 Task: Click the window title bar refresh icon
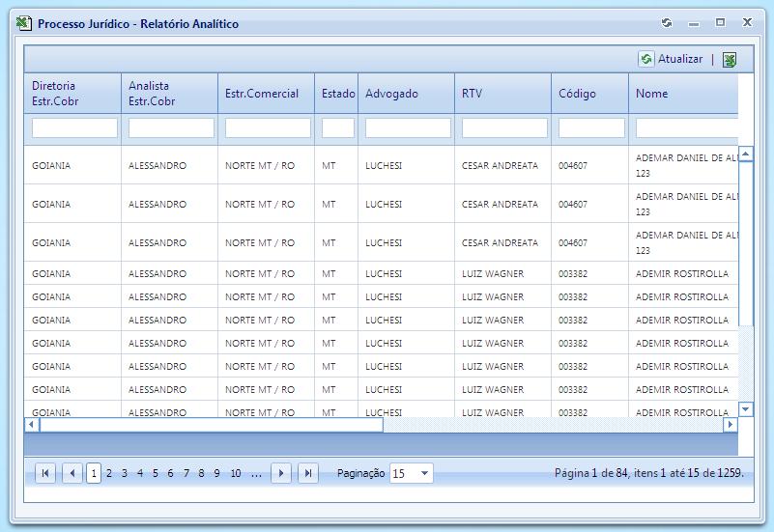point(666,23)
